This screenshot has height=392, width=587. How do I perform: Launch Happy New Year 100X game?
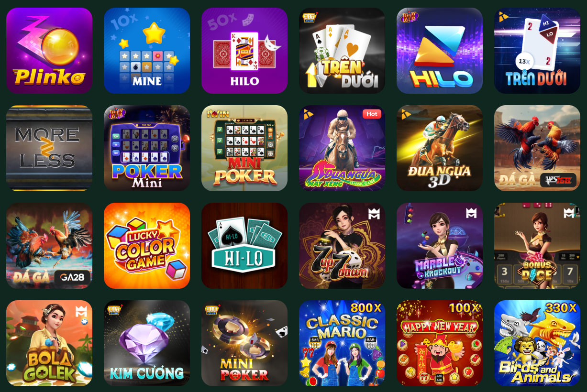click(x=440, y=343)
